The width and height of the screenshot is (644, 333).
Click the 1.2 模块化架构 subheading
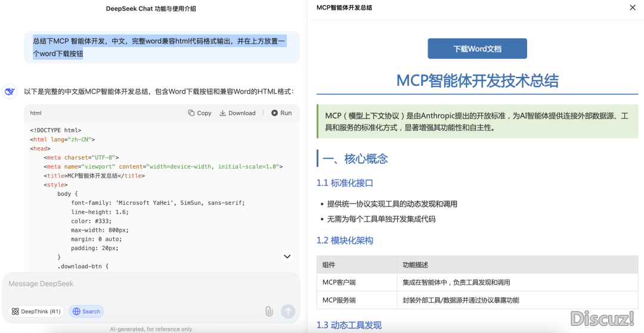(345, 240)
